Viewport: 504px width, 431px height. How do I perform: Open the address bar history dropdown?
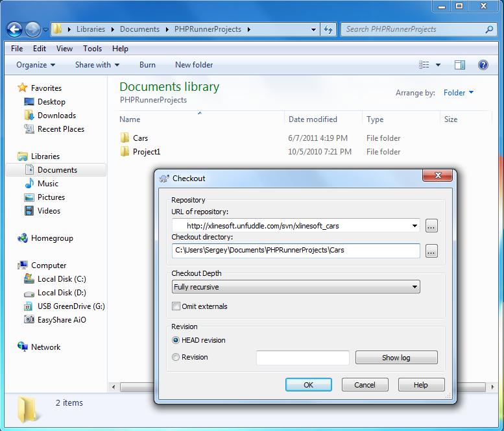pos(313,30)
